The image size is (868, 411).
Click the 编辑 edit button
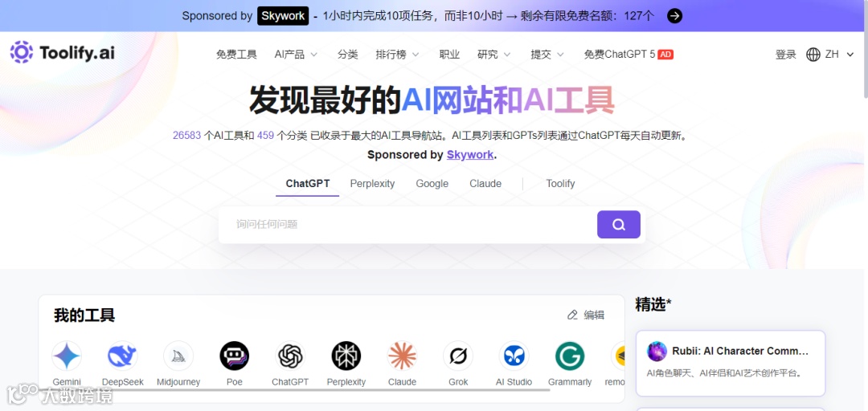[x=586, y=315]
